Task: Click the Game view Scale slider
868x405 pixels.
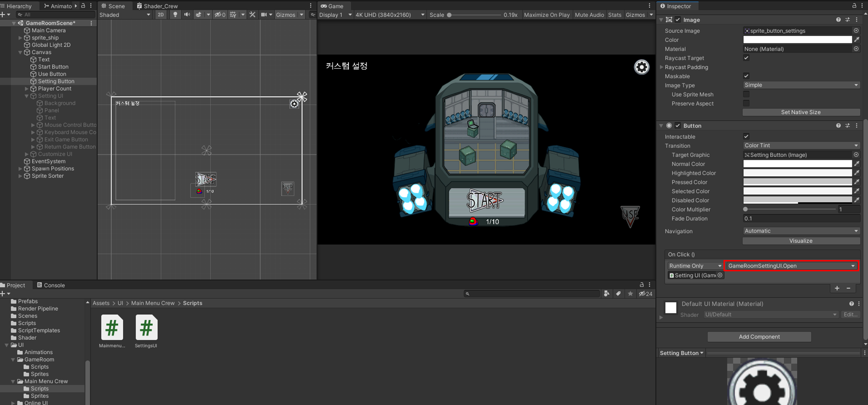Action: click(x=474, y=15)
